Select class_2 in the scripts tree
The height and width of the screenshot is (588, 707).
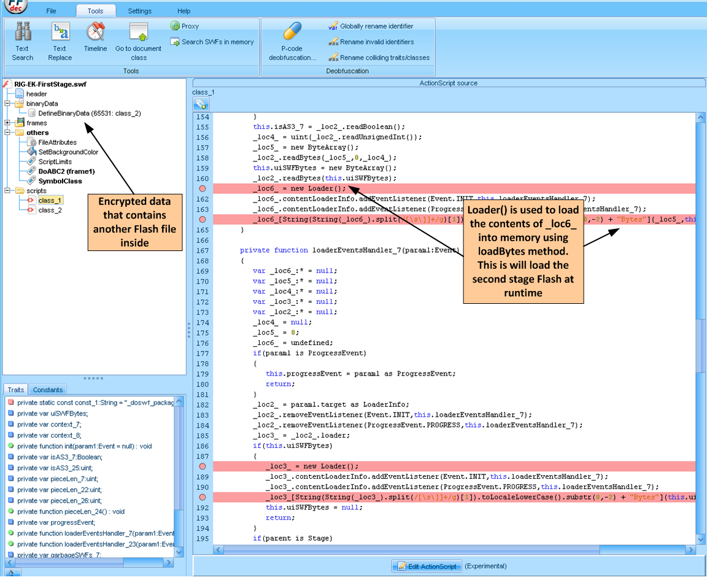click(49, 210)
